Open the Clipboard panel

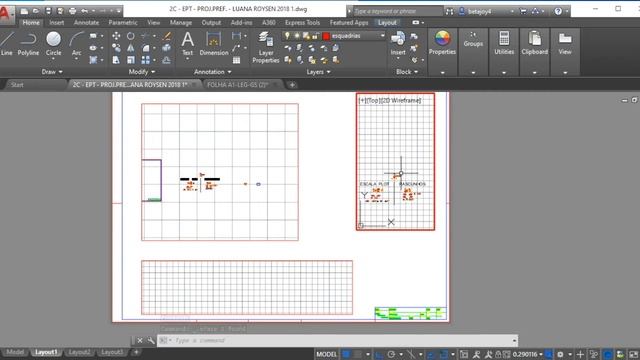534,43
